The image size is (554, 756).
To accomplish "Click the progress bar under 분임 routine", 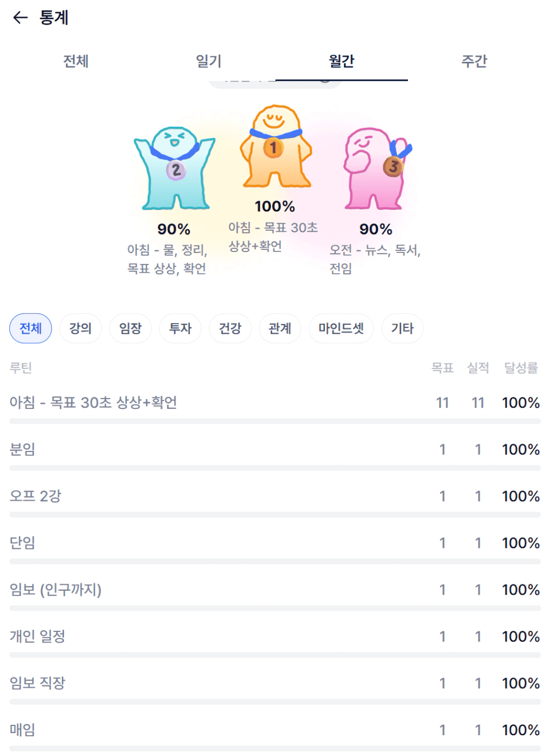I will click(x=275, y=468).
